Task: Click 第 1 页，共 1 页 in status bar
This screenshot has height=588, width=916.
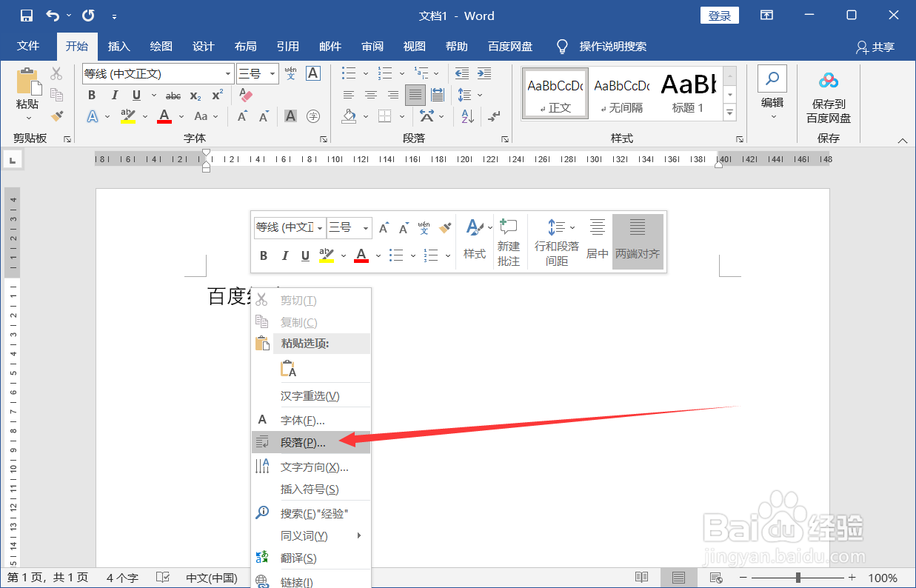Action: (48, 578)
